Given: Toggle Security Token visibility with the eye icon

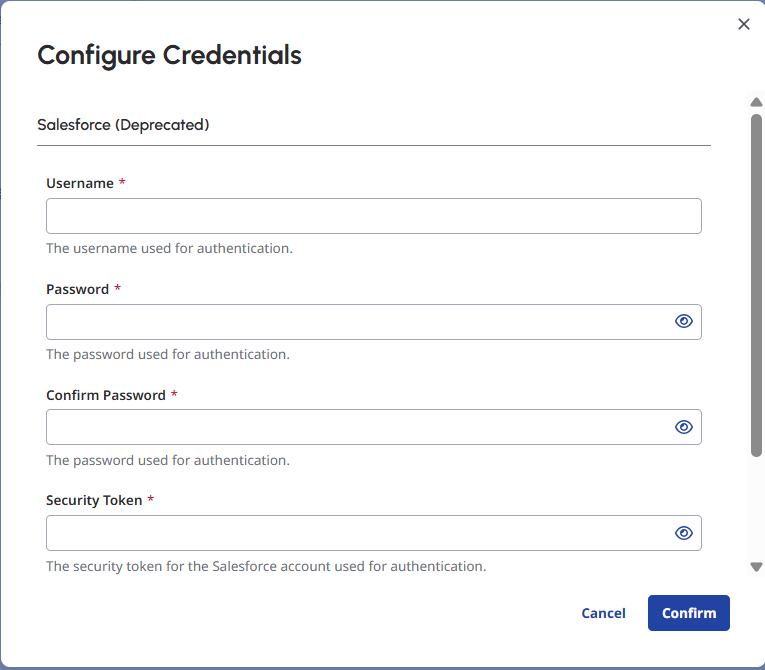Looking at the screenshot, I should (x=684, y=533).
